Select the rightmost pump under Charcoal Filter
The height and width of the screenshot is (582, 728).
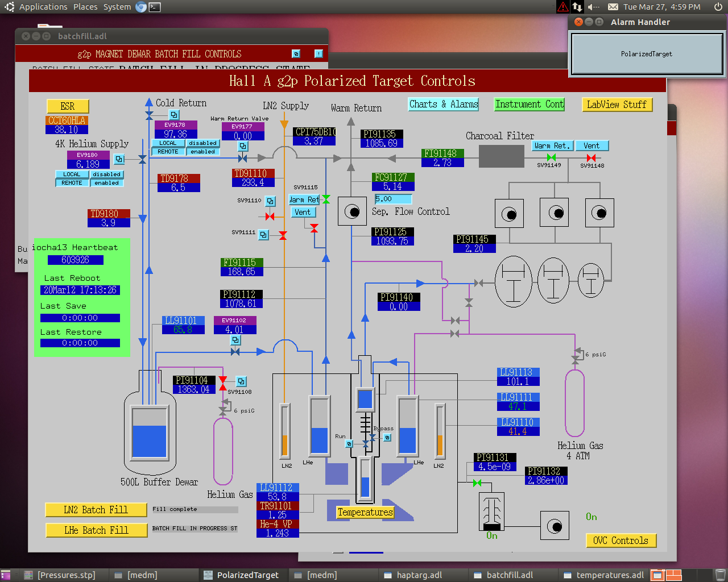click(x=599, y=213)
